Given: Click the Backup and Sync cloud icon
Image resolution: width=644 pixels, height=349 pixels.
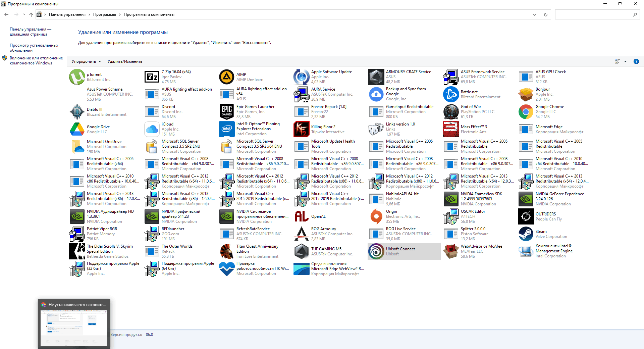Looking at the screenshot, I should click(376, 94).
